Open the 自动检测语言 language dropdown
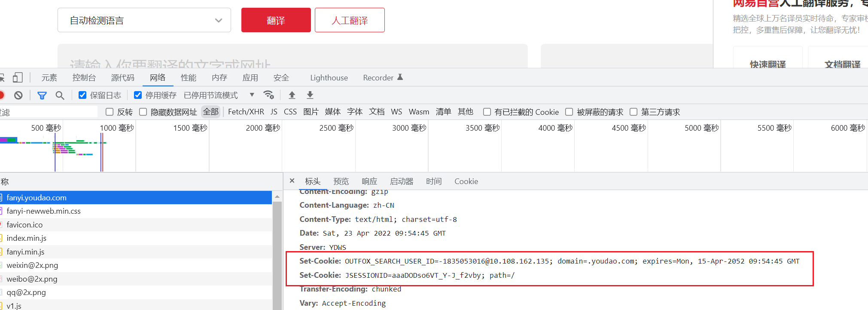 pos(144,20)
